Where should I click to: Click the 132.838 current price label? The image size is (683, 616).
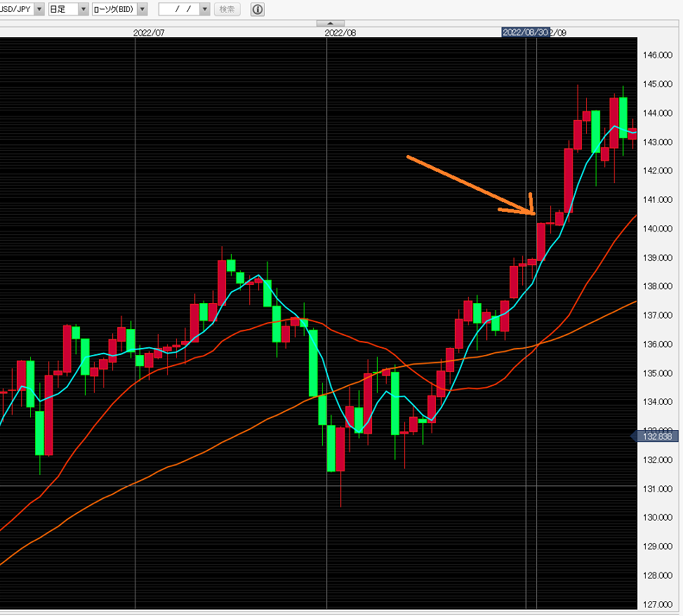[657, 436]
